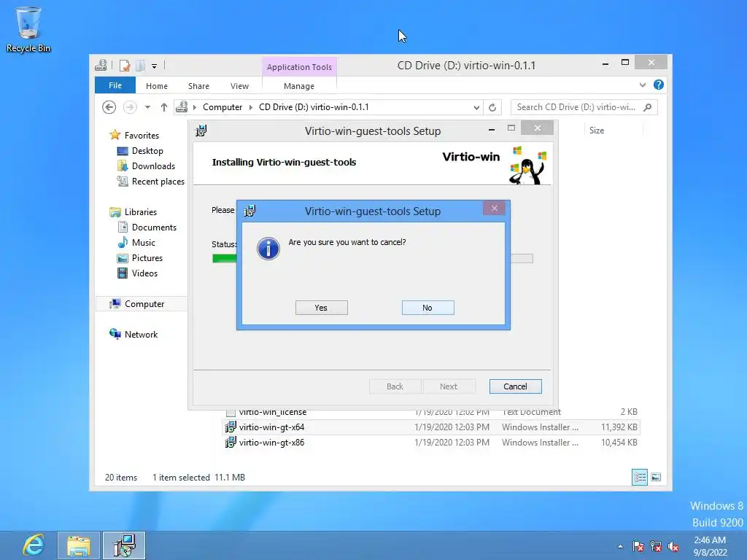747x560 pixels.
Task: Open the Recycle Bin on the desktop
Action: pos(28,28)
